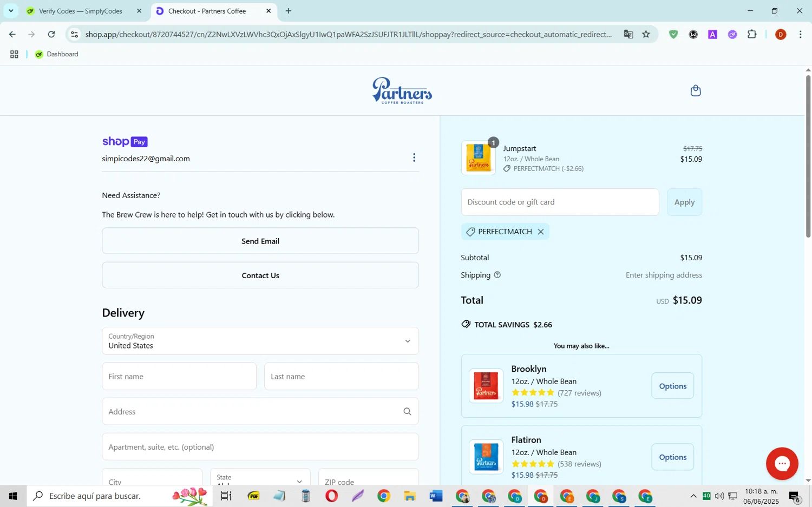Open the three-dot account options menu
Screen dimensions: 812x507
tap(414, 157)
